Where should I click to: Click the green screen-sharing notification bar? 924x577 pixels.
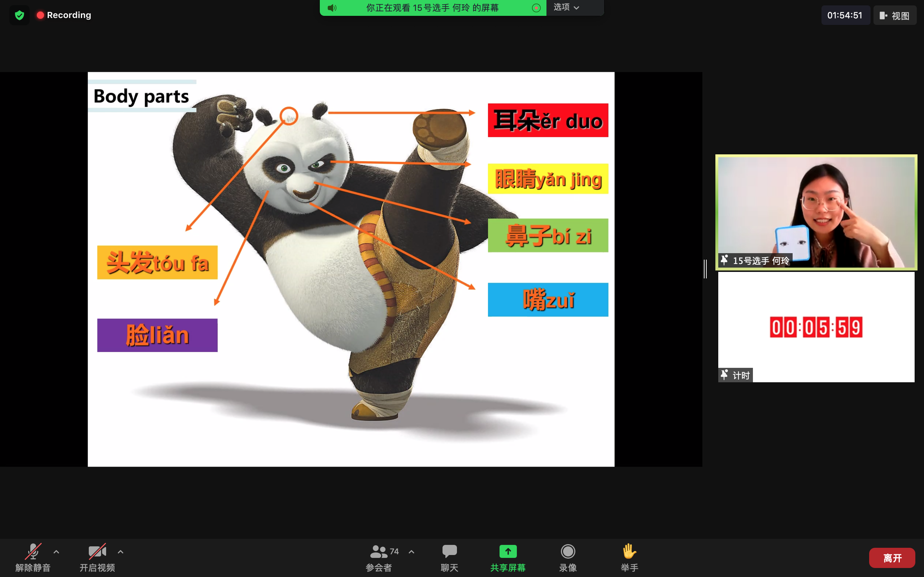pos(433,8)
